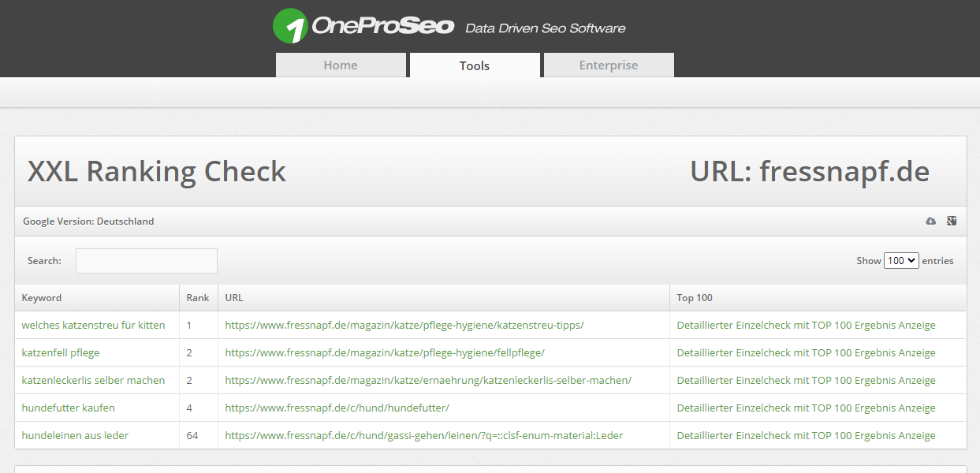Screen dimensions: 980x473
Task: Open the fellpflege URL link
Action: (x=385, y=352)
